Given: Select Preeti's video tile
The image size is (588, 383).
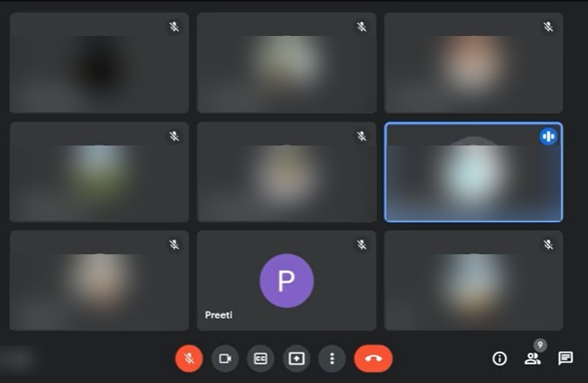Looking at the screenshot, I should click(x=286, y=281).
